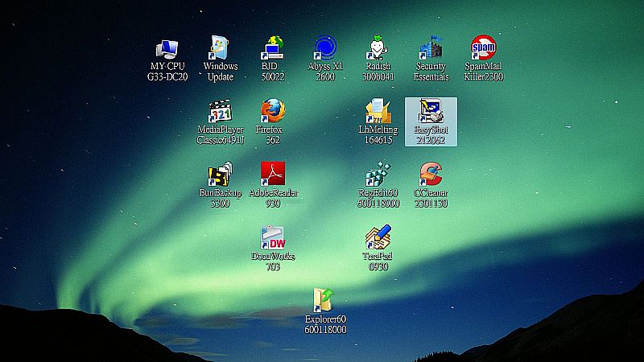Click the RegEdit60 cube cluster icon
The height and width of the screenshot is (362, 644).
[378, 175]
